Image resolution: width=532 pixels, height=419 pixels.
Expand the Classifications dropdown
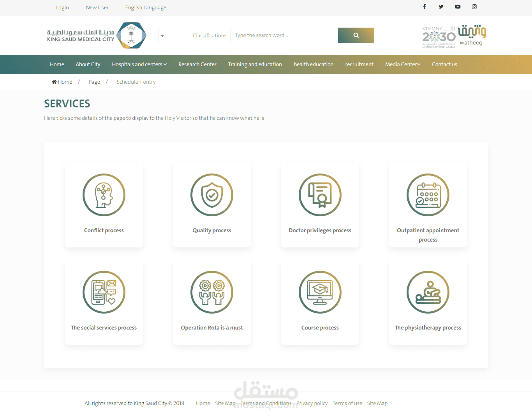click(194, 35)
